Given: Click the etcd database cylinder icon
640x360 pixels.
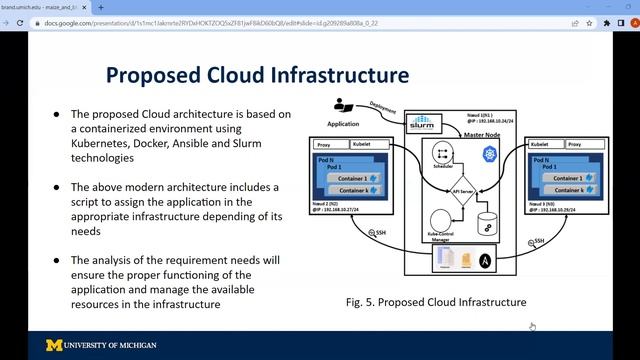Looking at the screenshot, I should point(487,224).
